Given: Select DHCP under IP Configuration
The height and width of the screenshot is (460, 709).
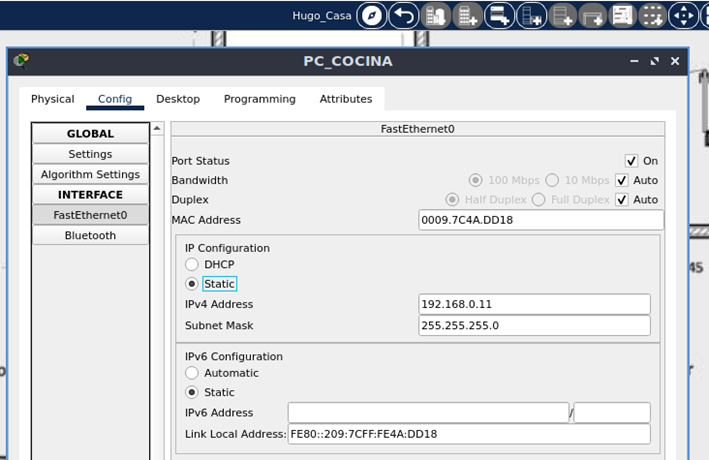Looking at the screenshot, I should 192,265.
